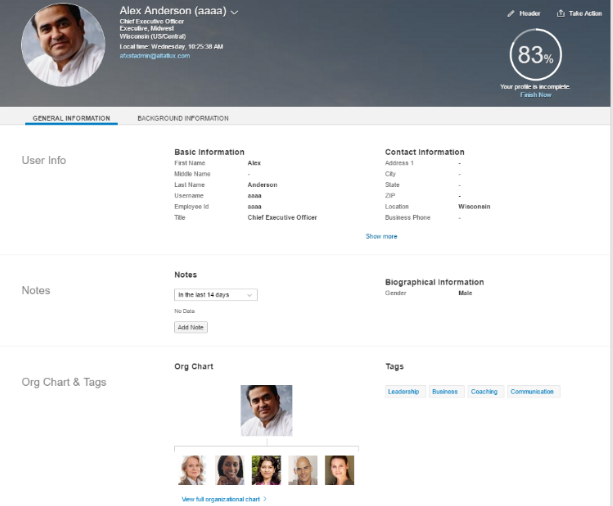The width and height of the screenshot is (613, 506).
Task: Click the 83% profile completion circle
Action: click(535, 56)
